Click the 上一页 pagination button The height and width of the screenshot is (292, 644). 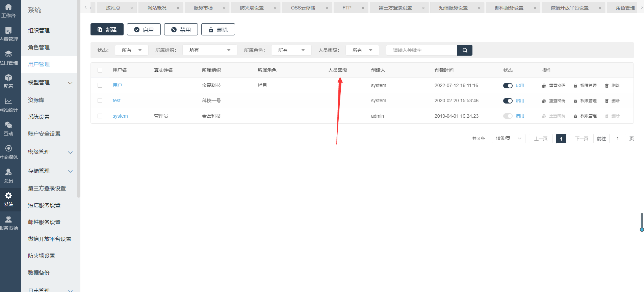pyautogui.click(x=541, y=139)
